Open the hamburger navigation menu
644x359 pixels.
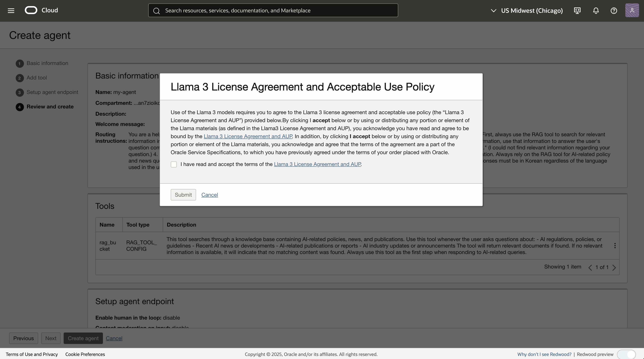(x=11, y=10)
